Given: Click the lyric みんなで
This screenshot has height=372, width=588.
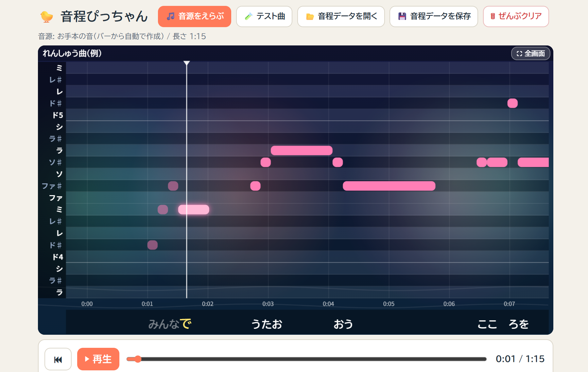Looking at the screenshot, I should click(170, 324).
